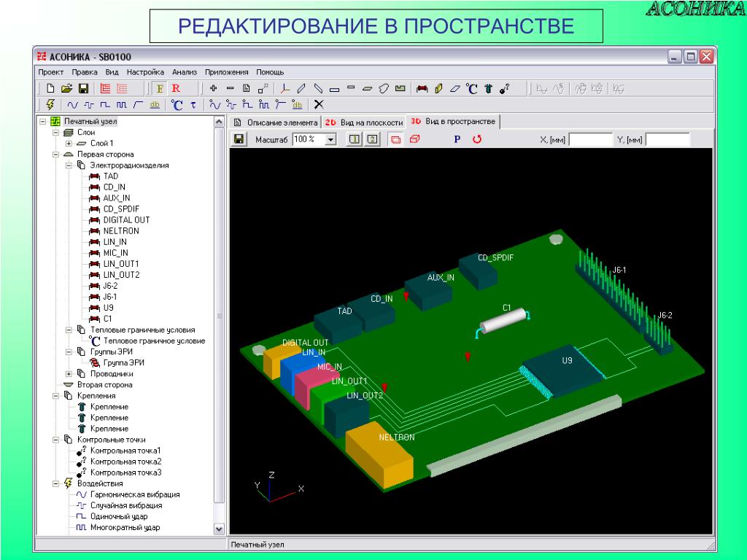The width and height of the screenshot is (747, 560).
Task: Click the C1 capacitor in 3D view
Action: 504,321
